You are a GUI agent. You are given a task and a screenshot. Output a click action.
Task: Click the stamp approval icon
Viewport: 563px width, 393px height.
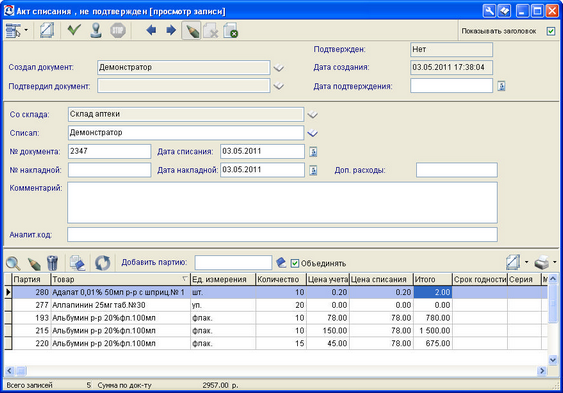(x=96, y=31)
